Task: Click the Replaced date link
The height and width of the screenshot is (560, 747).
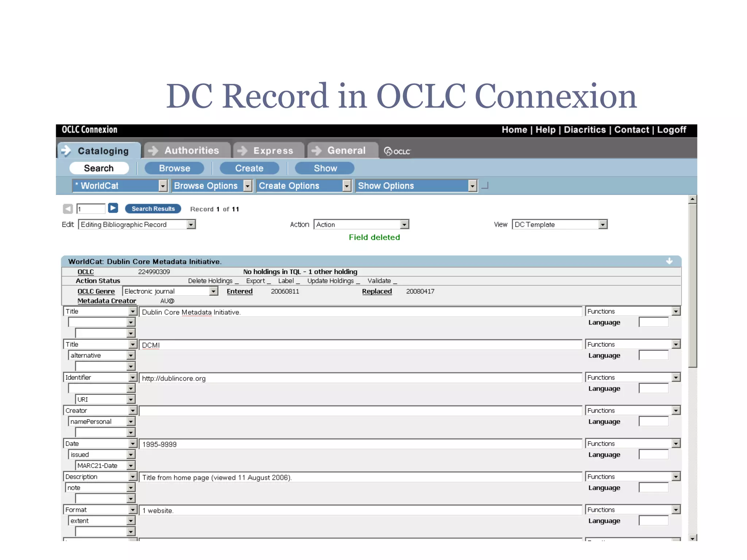Action: coord(377,291)
